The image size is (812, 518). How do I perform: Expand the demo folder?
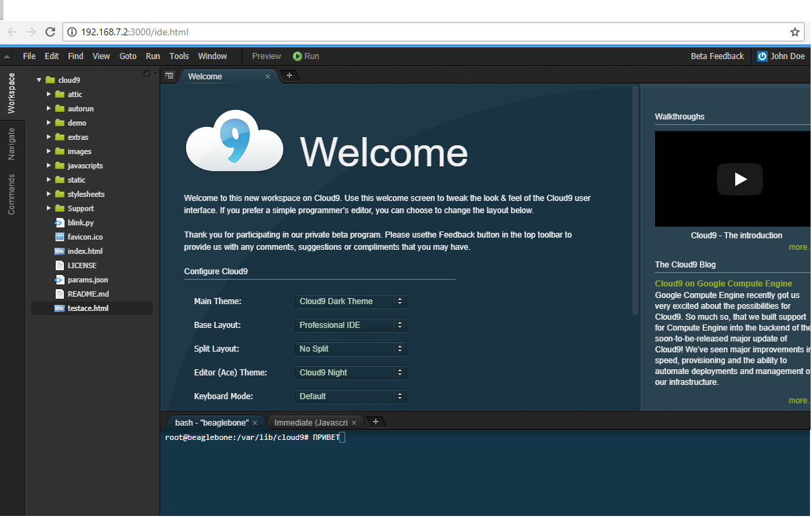click(49, 123)
